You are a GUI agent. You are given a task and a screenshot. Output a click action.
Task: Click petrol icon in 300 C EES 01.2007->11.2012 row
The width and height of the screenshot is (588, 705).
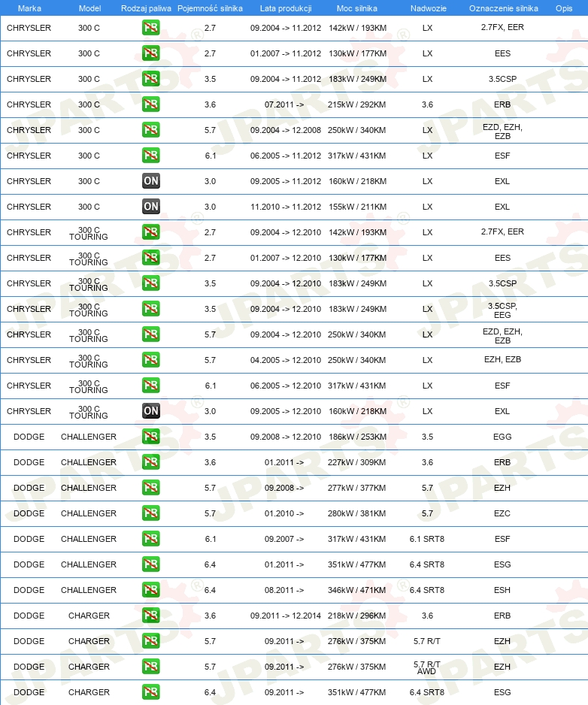click(150, 53)
